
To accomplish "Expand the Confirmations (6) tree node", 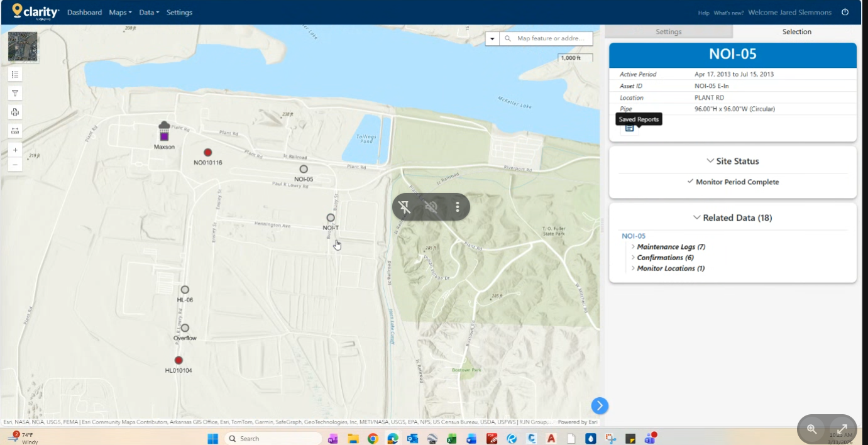I will click(x=633, y=258).
